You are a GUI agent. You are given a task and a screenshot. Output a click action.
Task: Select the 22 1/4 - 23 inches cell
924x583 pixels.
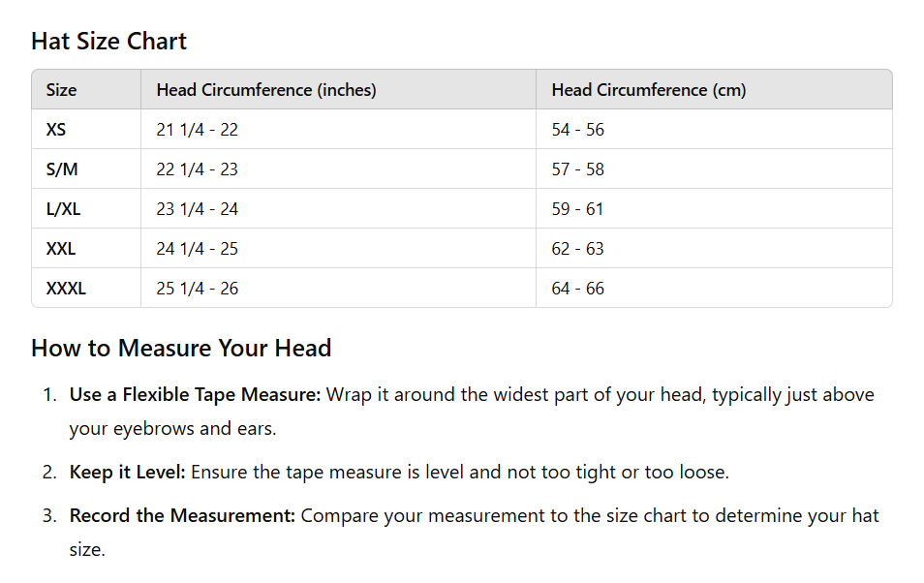coord(197,169)
